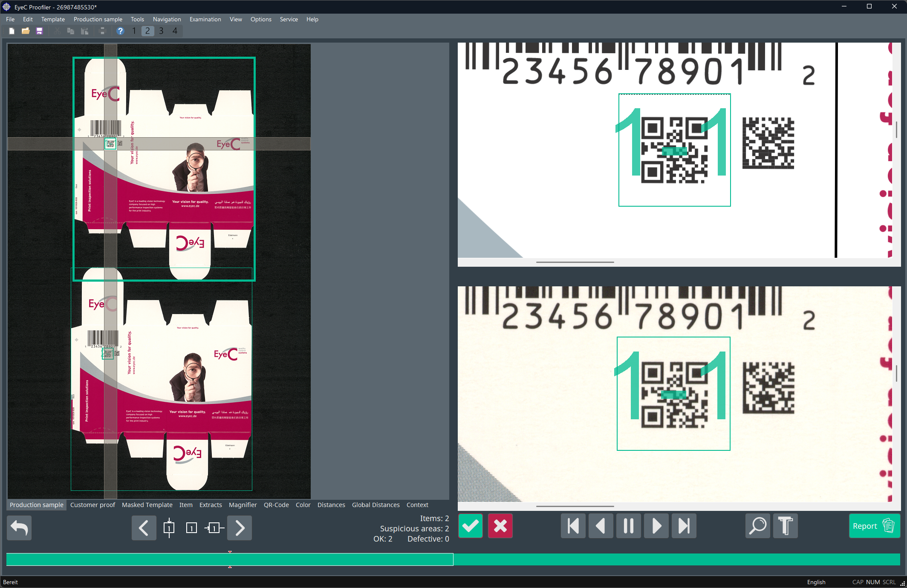Open a file using the folder icon
This screenshot has height=588, width=907.
click(26, 31)
